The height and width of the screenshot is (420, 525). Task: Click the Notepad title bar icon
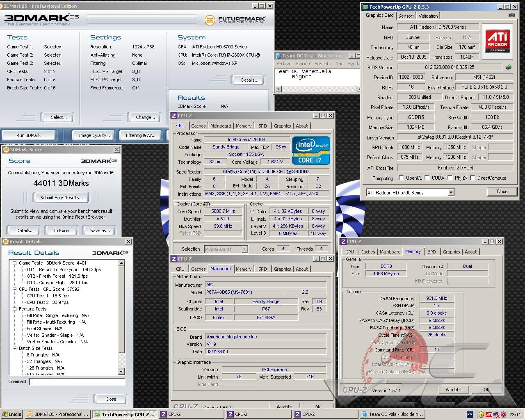coord(278,56)
